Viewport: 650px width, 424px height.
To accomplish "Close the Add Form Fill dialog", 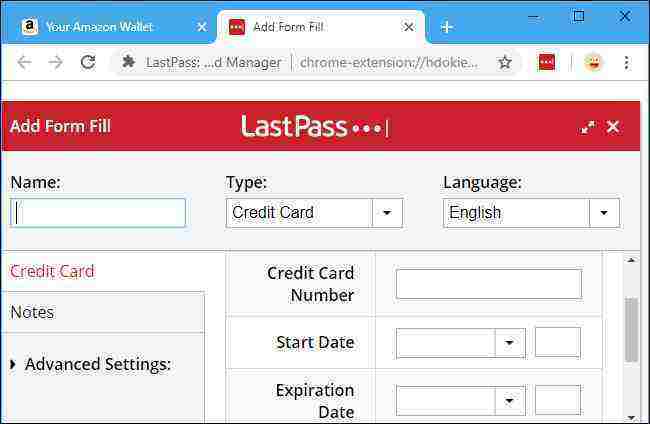I will [613, 127].
